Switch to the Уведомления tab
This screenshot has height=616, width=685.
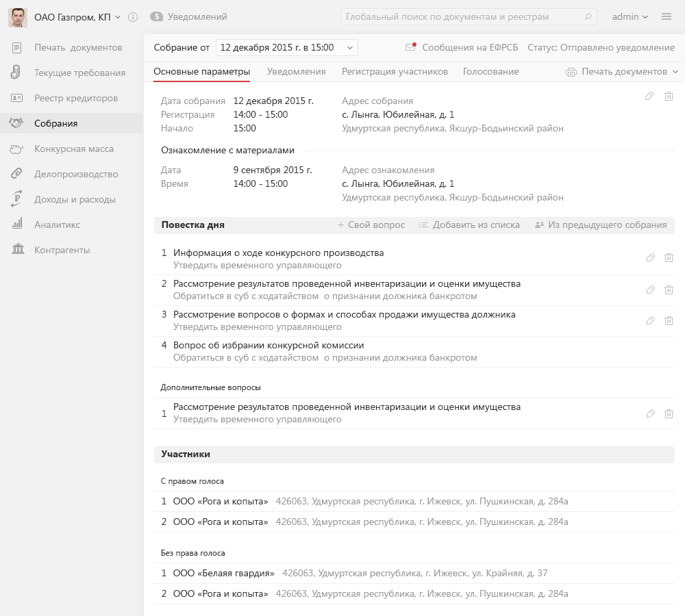296,72
